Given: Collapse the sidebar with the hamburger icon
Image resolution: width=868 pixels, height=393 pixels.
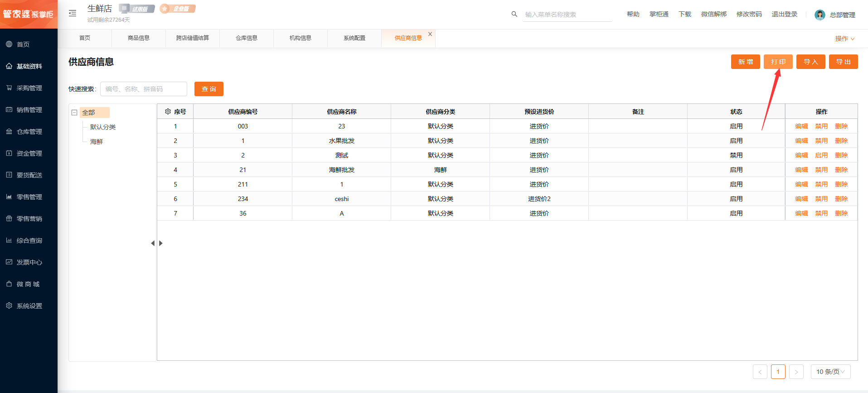Looking at the screenshot, I should 73,13.
